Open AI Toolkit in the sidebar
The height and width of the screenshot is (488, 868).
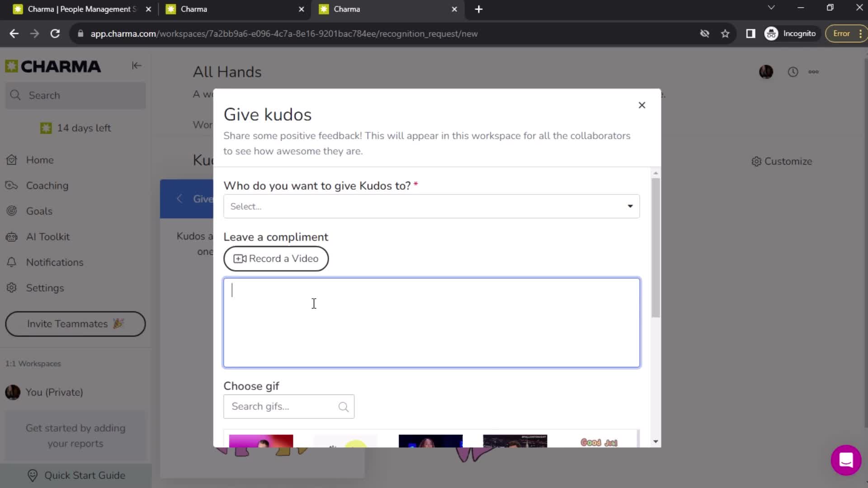pyautogui.click(x=48, y=237)
